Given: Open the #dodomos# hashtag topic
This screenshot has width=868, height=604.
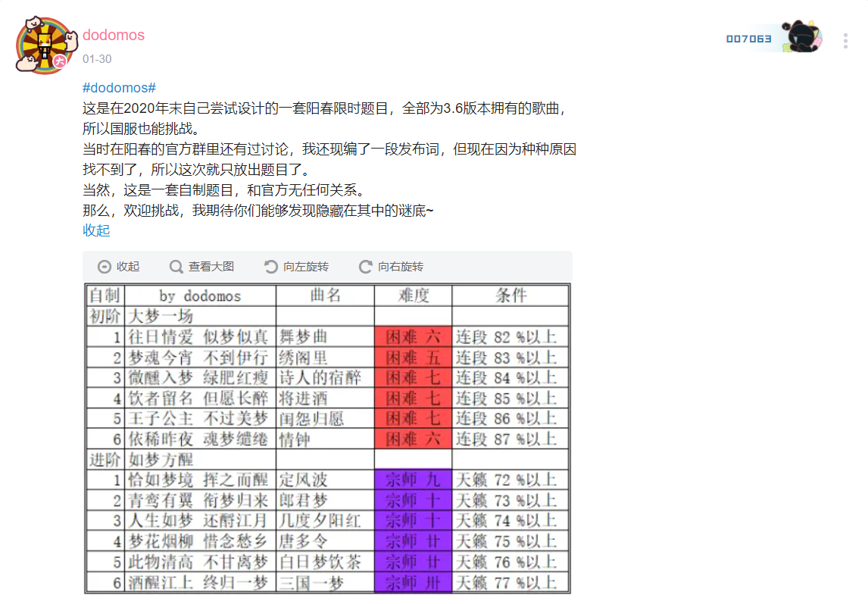Looking at the screenshot, I should pyautogui.click(x=119, y=88).
